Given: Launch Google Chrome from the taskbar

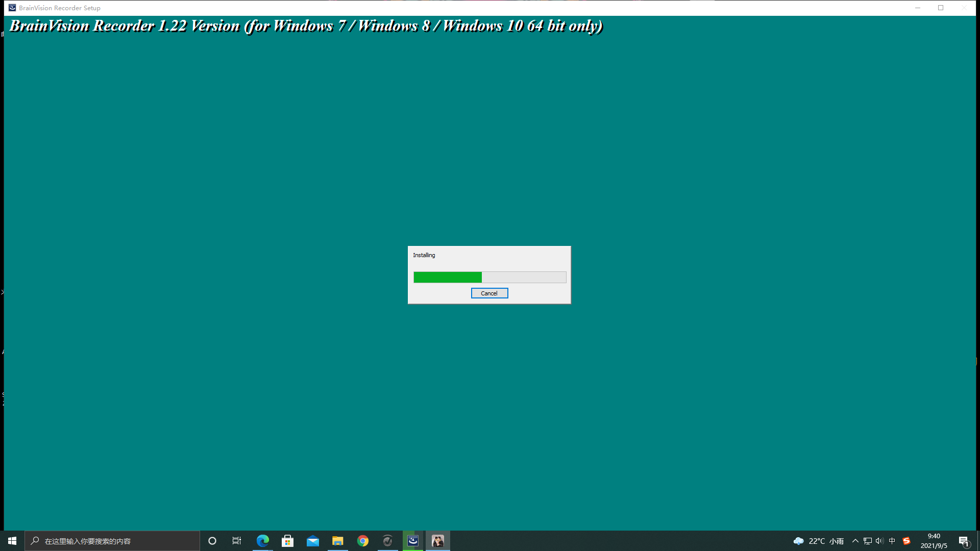Looking at the screenshot, I should (x=363, y=541).
